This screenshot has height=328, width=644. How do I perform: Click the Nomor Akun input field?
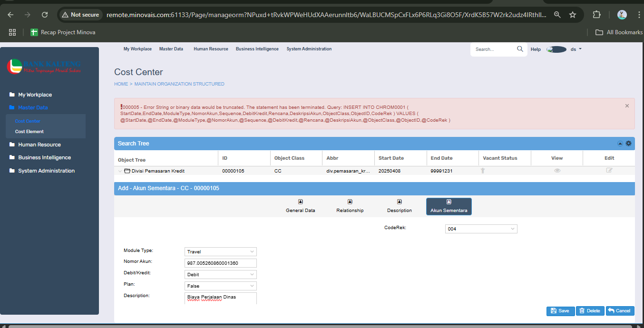pos(221,263)
